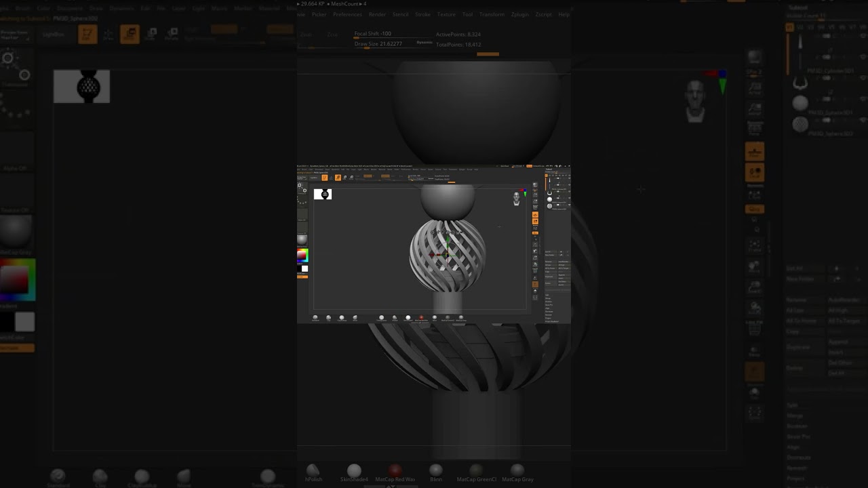Select the TrimDynamic brush in dimmed bottom shelf

point(268,479)
